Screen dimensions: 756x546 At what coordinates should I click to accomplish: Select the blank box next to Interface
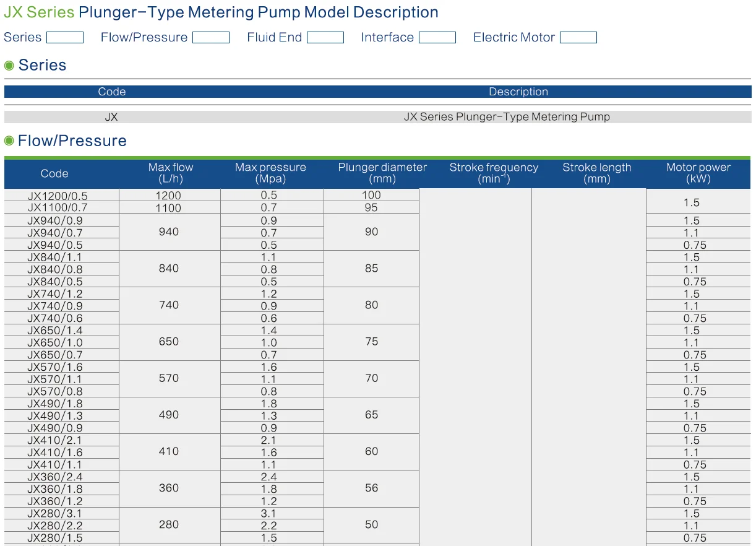point(437,38)
